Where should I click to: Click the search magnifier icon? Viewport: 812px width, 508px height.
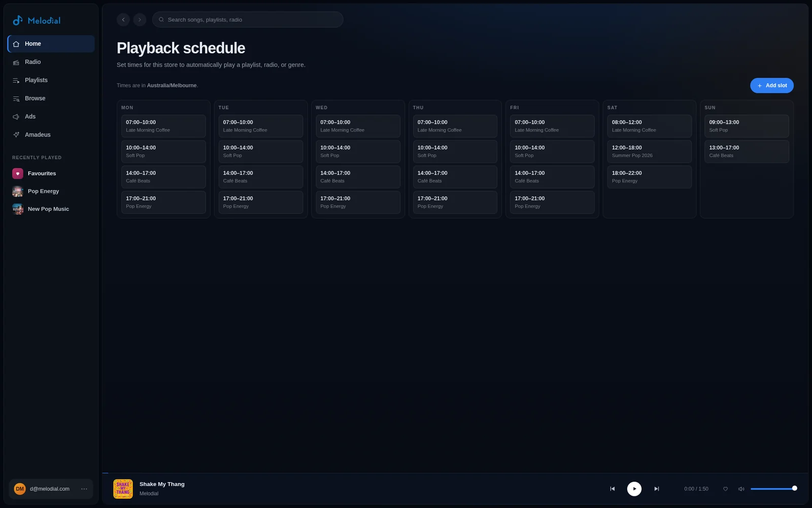161,20
